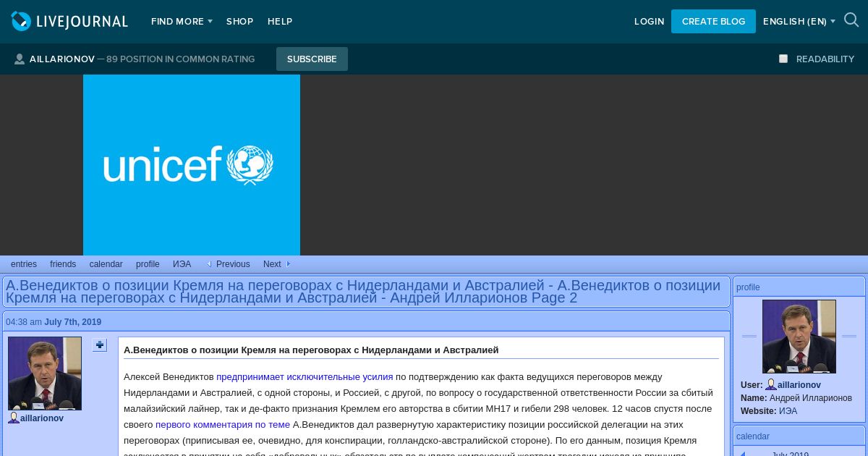Toggle the Readability checkbox
Screen dimensions: 868x456
tap(783, 59)
